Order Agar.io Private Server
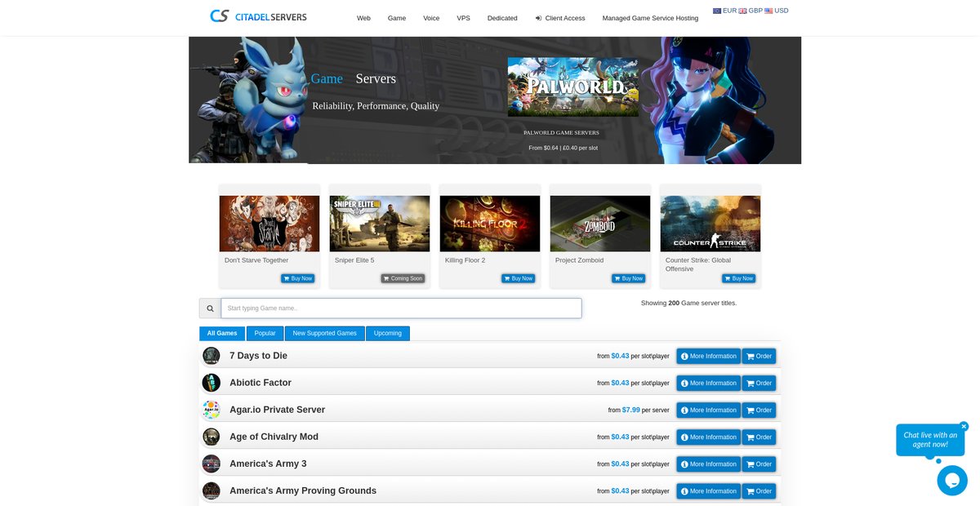The height and width of the screenshot is (506, 980). tap(759, 410)
